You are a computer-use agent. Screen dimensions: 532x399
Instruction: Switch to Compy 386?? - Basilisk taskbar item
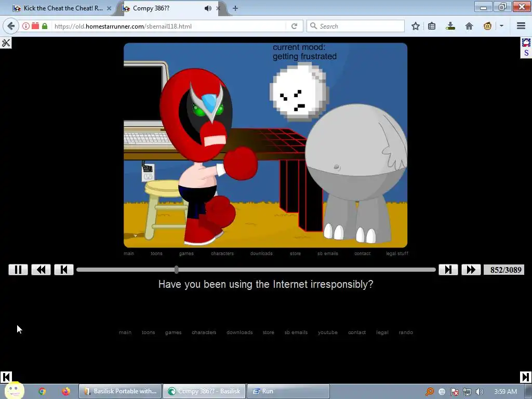click(204, 391)
